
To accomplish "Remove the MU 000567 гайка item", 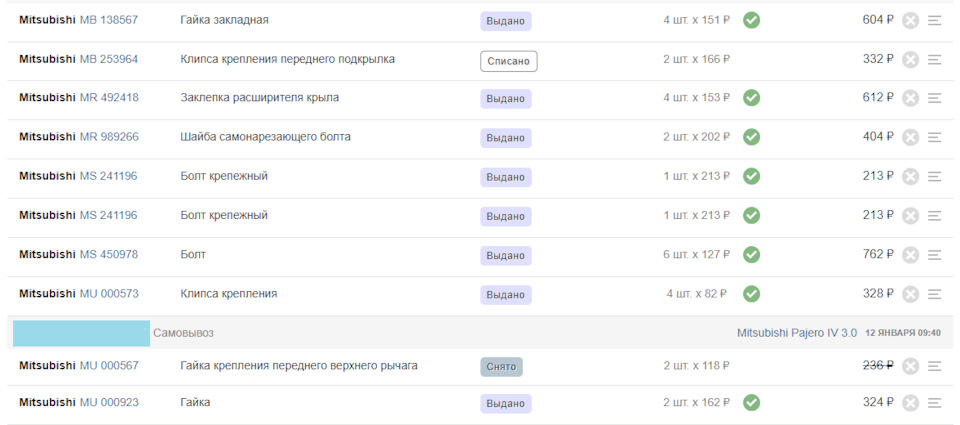I will [910, 366].
